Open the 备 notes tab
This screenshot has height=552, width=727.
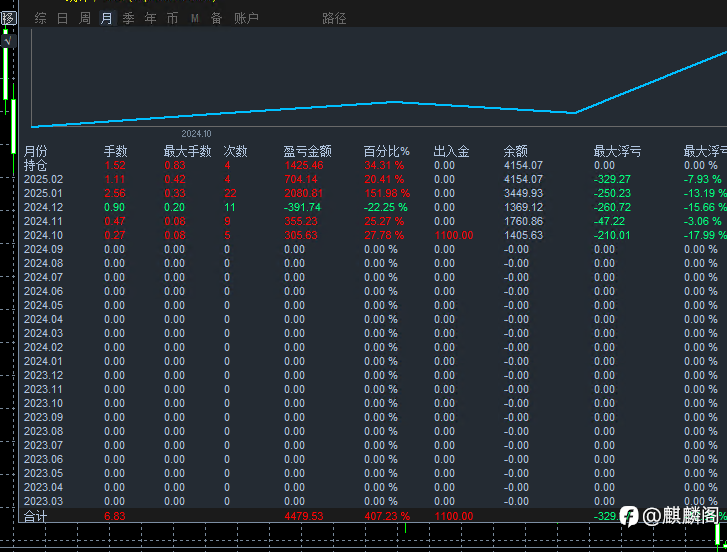pos(217,18)
